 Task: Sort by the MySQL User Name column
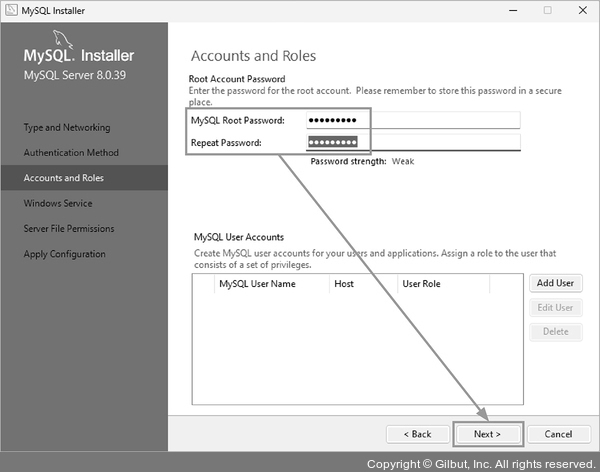(257, 284)
